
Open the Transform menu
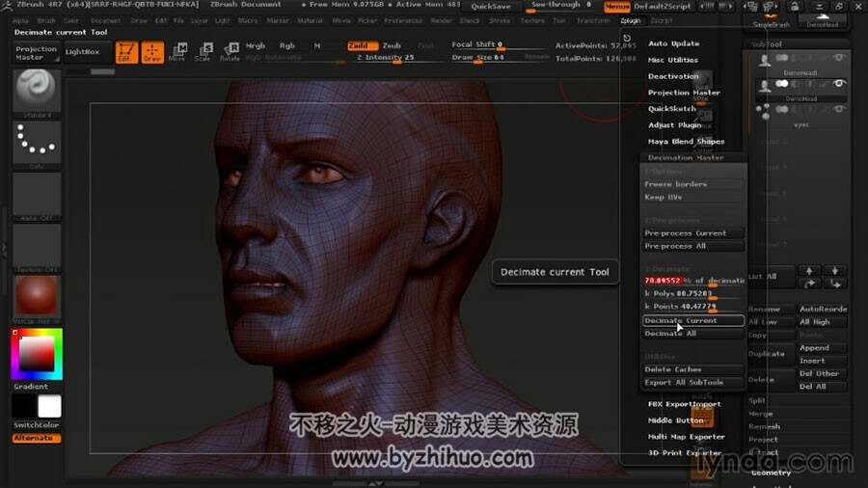tap(593, 20)
